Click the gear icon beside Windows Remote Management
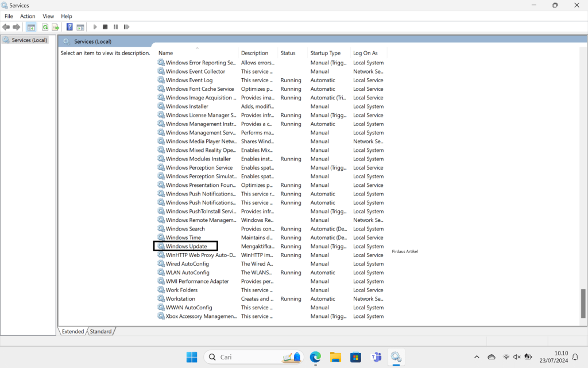This screenshot has height=368, width=588. click(x=161, y=220)
